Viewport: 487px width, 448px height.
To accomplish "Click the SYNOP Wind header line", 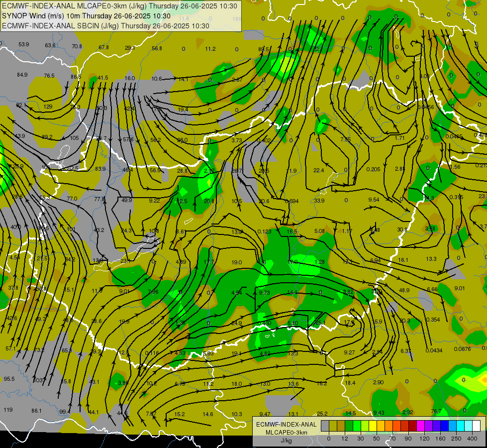I will pyautogui.click(x=87, y=16).
